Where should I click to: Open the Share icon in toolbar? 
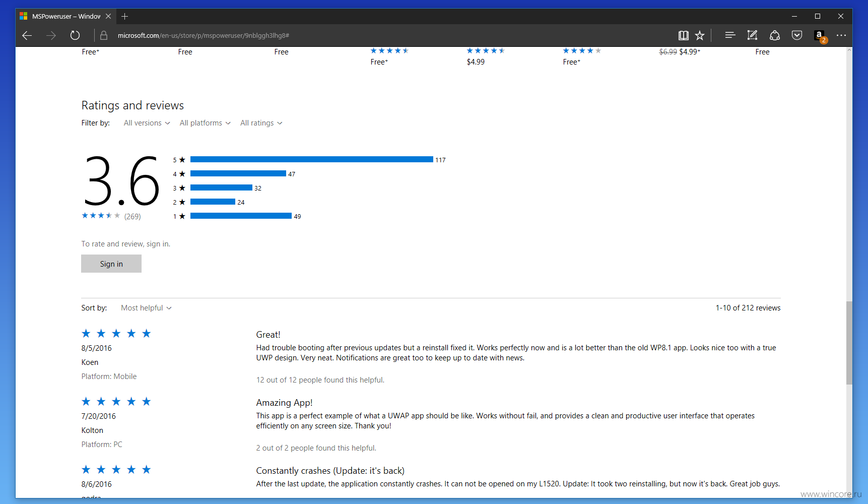[x=775, y=35]
